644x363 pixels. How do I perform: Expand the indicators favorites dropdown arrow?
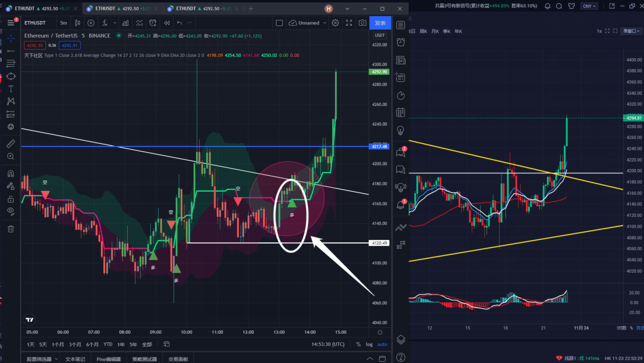click(x=115, y=23)
